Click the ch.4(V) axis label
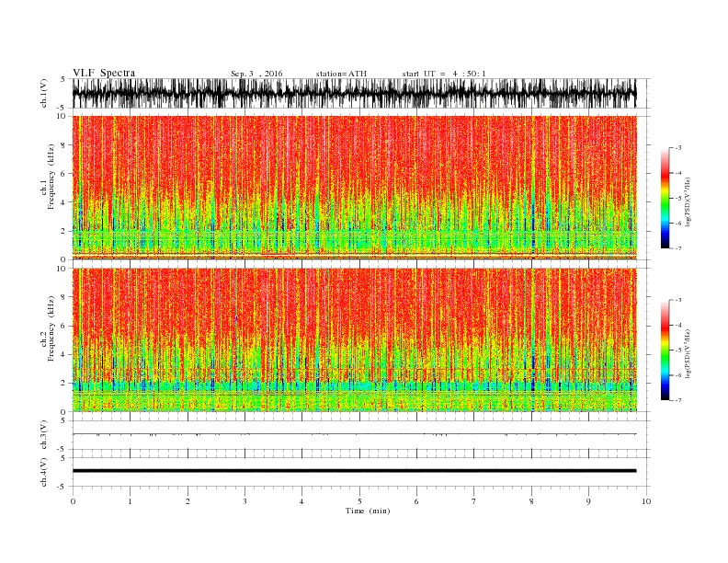Image resolution: width=728 pixels, height=563 pixels. pyautogui.click(x=44, y=472)
